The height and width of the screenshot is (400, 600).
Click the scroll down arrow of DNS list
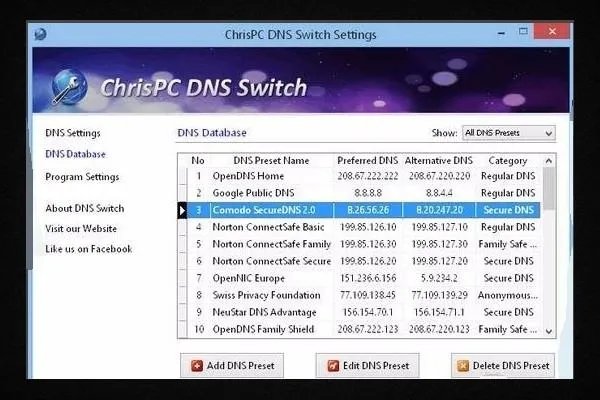click(x=549, y=331)
